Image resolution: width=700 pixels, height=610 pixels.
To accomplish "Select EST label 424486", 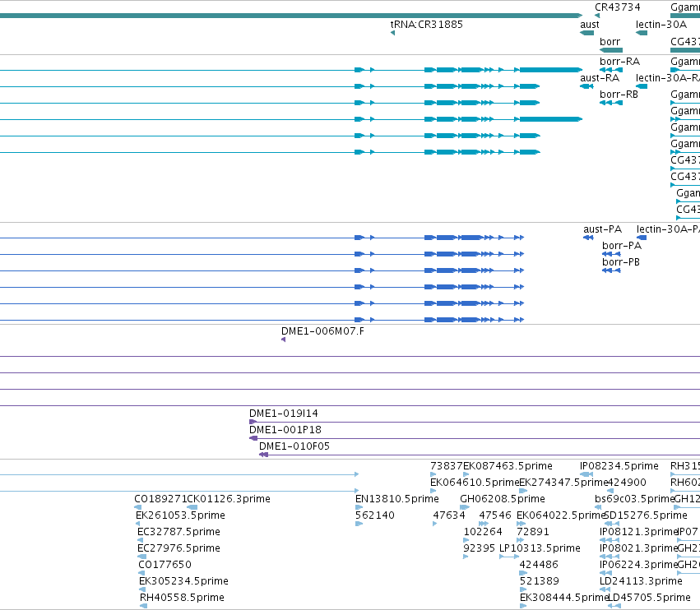I will coord(539,565).
